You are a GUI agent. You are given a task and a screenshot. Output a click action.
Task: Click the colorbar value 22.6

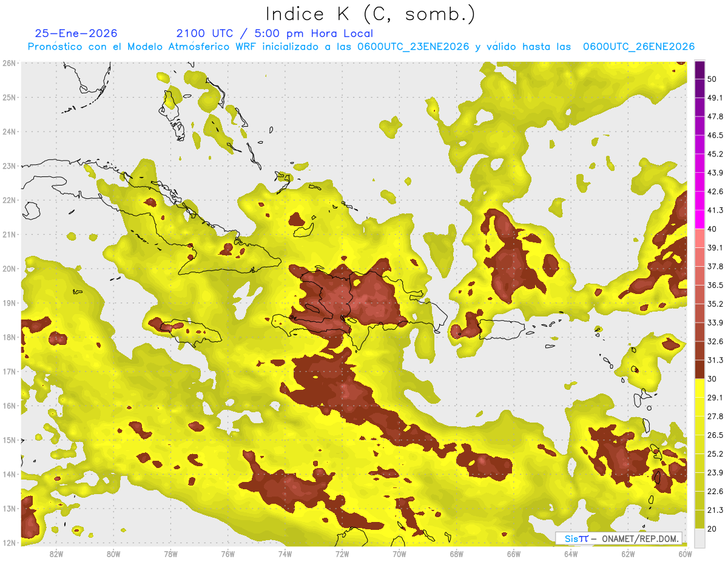(715, 492)
